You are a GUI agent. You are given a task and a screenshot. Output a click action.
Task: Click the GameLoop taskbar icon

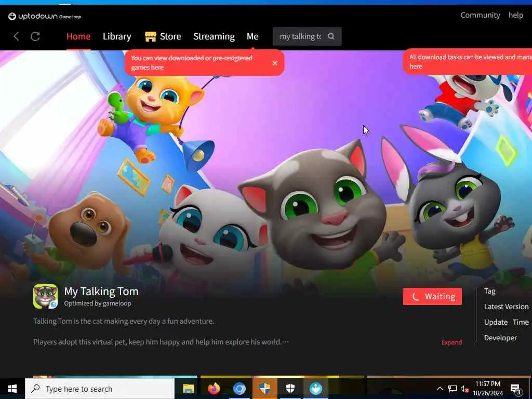point(316,389)
